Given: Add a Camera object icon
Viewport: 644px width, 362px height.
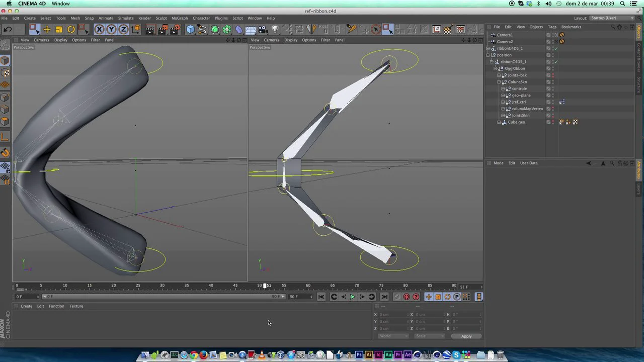Looking at the screenshot, I should click(x=263, y=30).
